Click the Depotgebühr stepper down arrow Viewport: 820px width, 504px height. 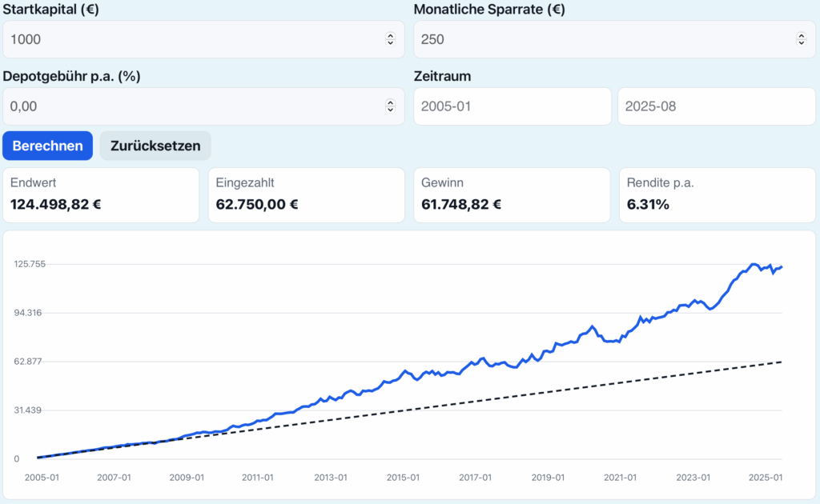(391, 109)
